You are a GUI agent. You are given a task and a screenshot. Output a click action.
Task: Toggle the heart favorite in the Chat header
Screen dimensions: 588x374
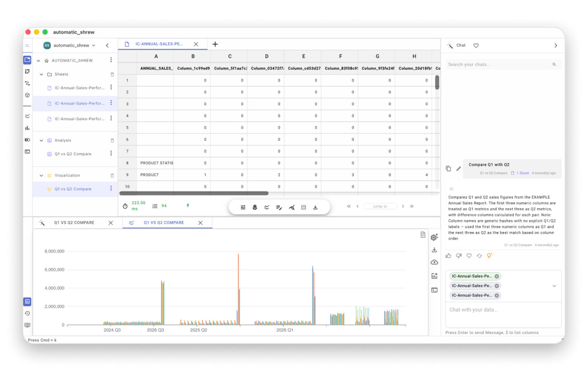tap(476, 46)
